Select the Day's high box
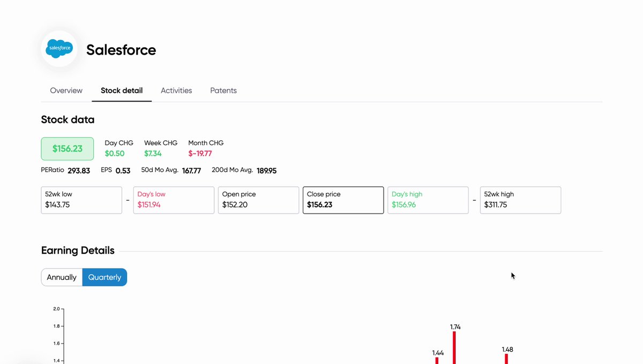Viewport: 643px width, 364px height. (428, 200)
